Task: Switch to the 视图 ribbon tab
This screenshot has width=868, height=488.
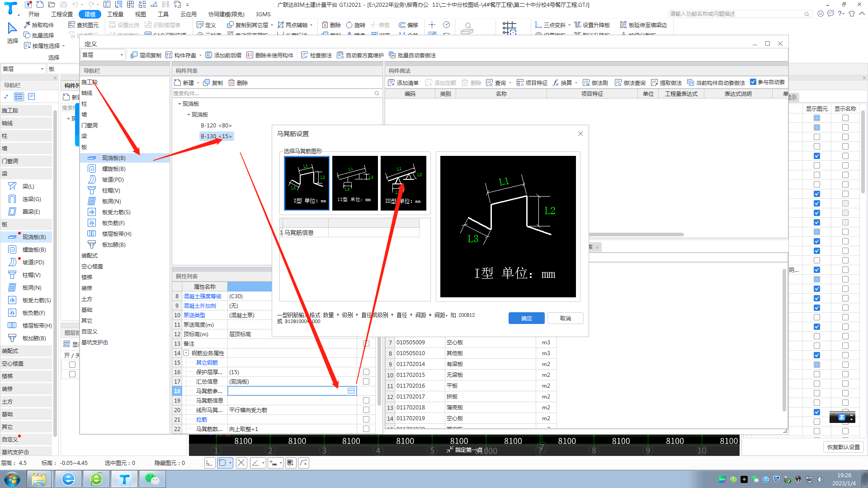Action: (141, 14)
